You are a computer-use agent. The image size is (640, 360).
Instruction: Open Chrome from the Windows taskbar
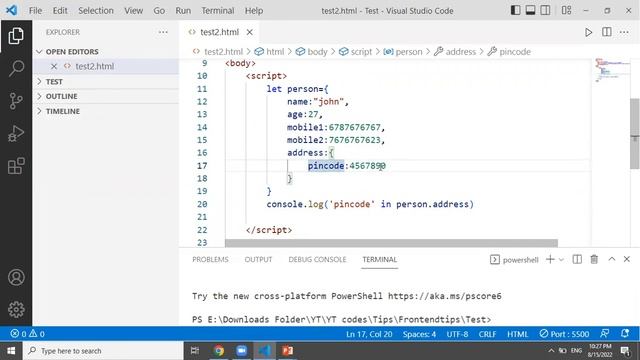point(219,351)
